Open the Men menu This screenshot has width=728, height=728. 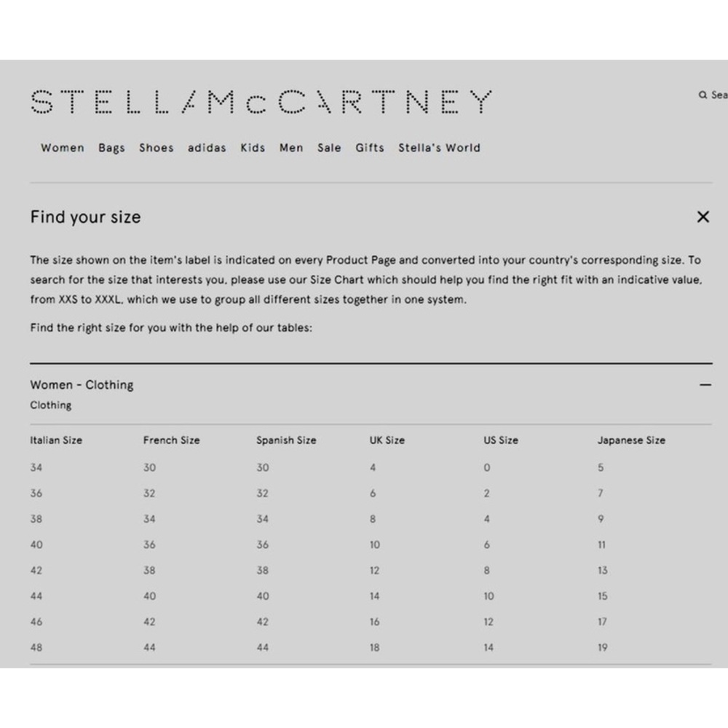291,148
